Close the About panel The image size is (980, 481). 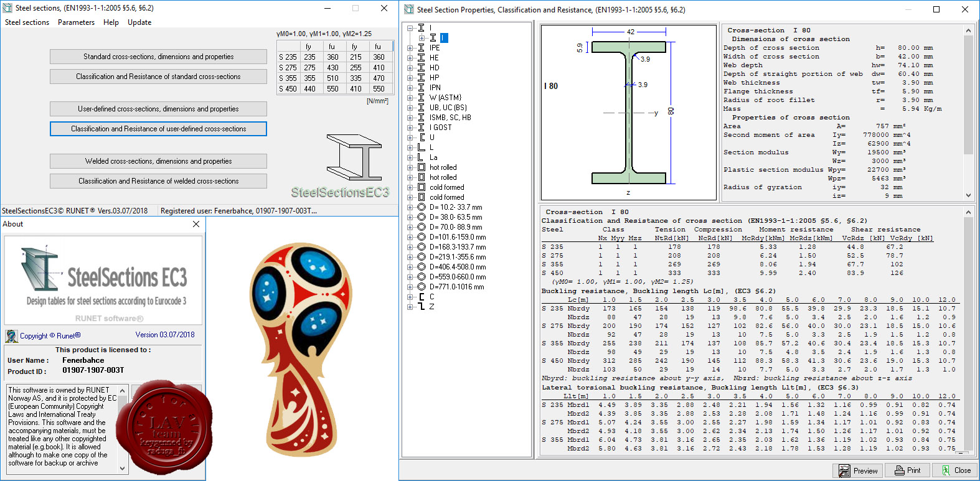click(196, 224)
